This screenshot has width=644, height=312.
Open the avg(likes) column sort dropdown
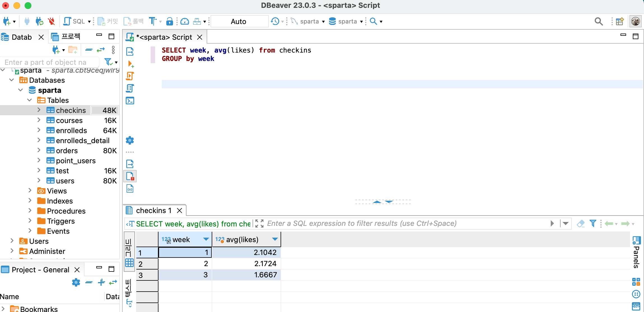click(x=275, y=239)
